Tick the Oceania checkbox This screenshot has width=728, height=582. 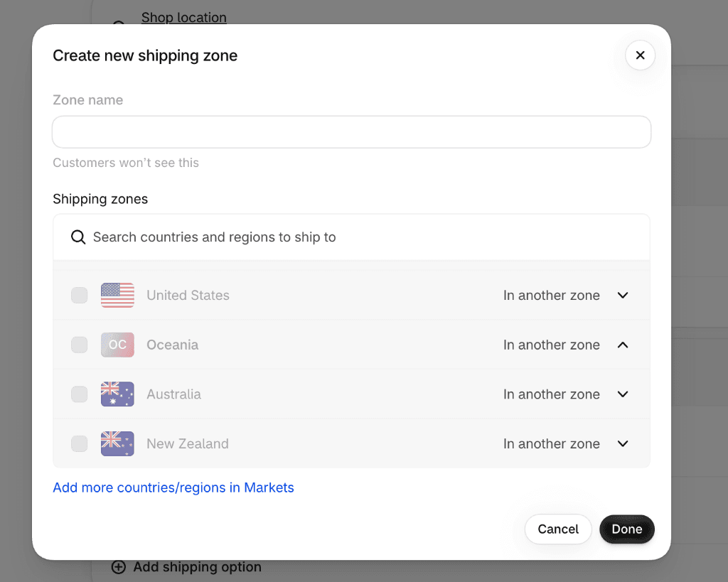pyautogui.click(x=80, y=345)
